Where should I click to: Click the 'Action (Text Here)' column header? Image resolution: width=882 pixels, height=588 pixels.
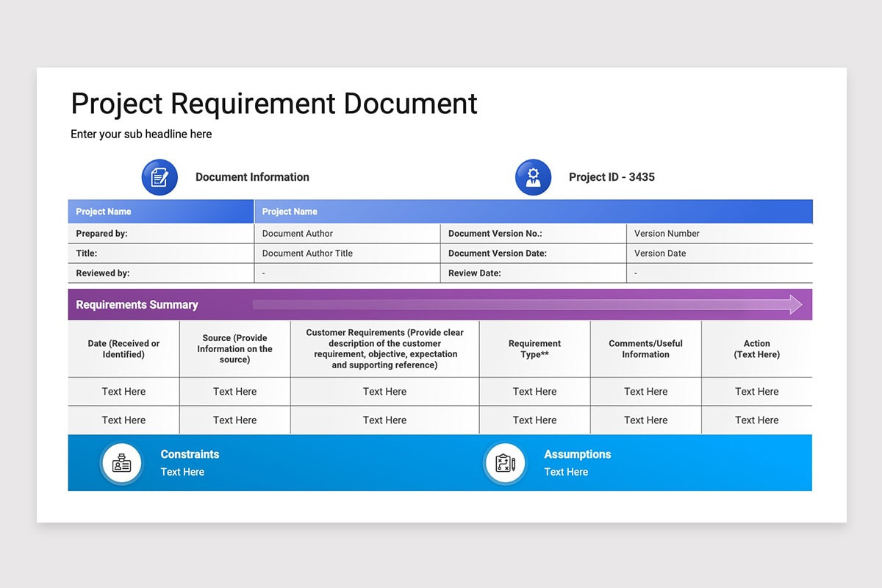(757, 349)
